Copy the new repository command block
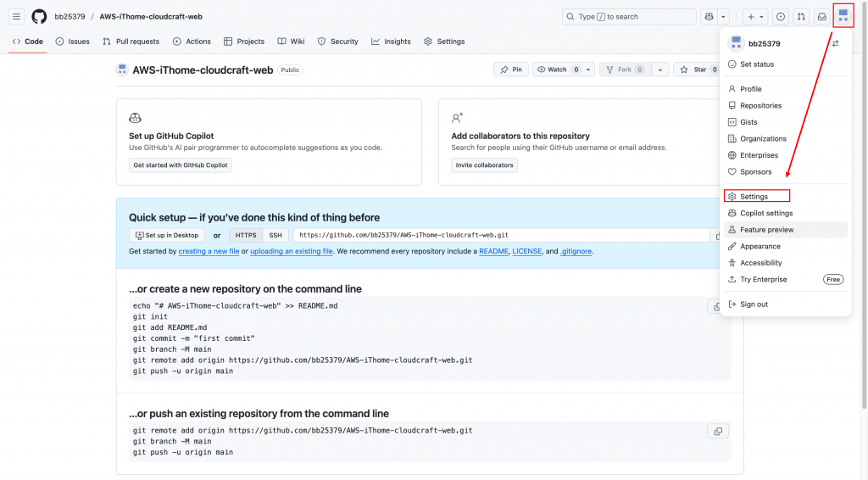Screen dimensions: 868x480 tap(718, 306)
